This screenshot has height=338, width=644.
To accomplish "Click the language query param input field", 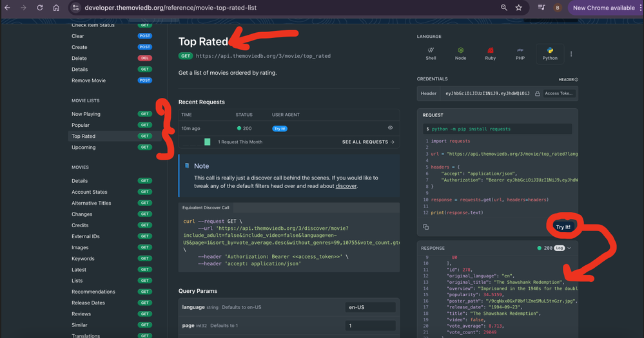I will tap(370, 308).
